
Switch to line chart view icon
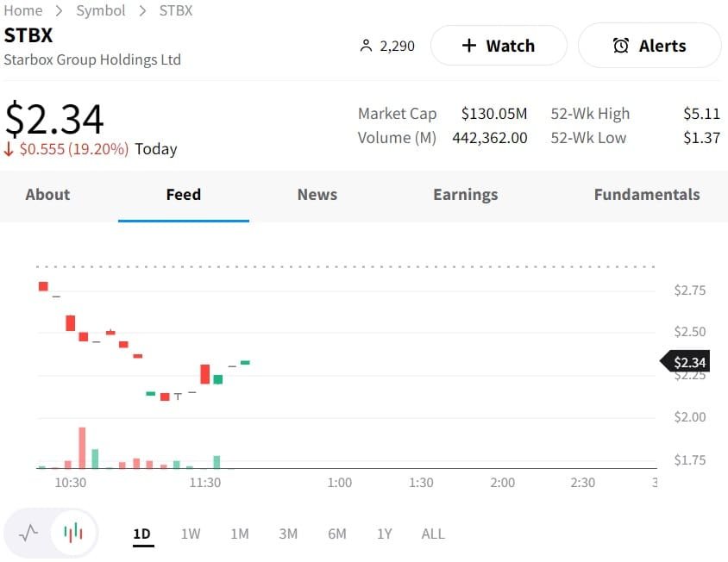coord(28,533)
